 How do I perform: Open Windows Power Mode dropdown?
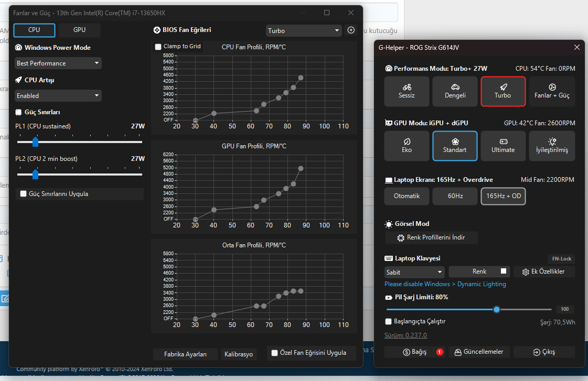coord(58,63)
